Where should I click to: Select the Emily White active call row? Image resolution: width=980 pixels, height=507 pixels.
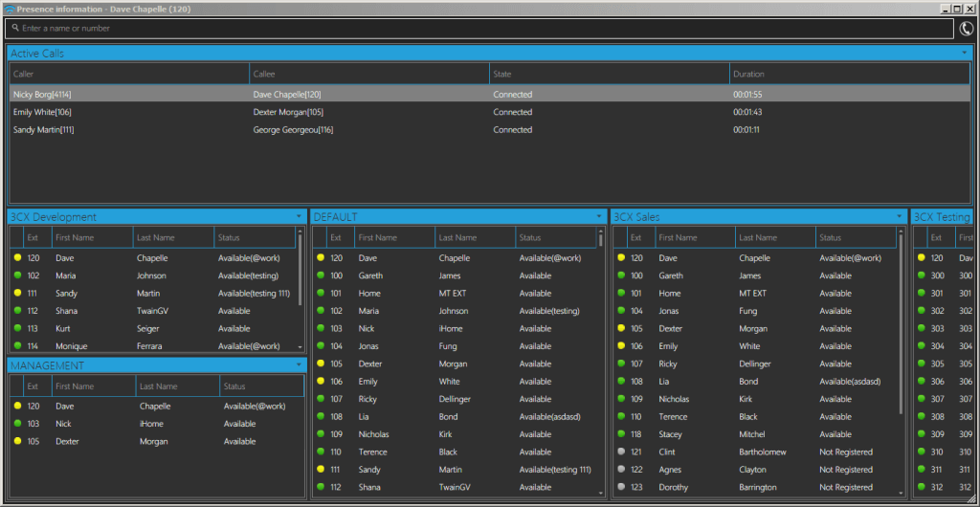[x=490, y=112]
